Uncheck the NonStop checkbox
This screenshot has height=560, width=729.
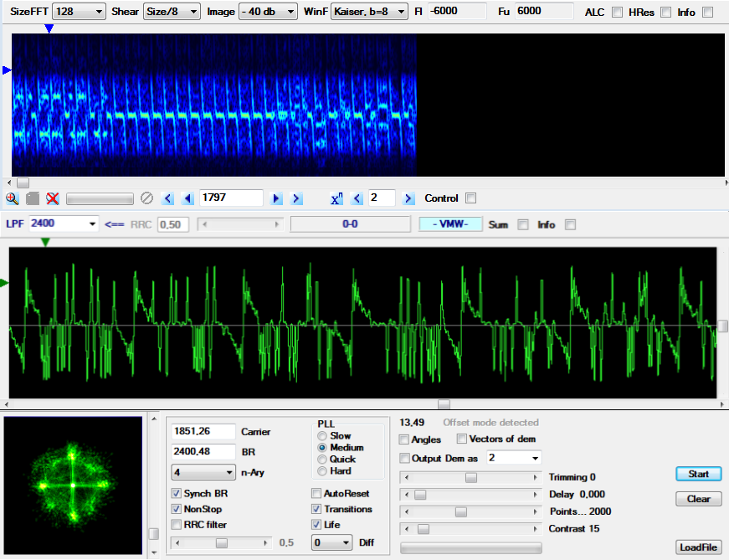pyautogui.click(x=177, y=509)
